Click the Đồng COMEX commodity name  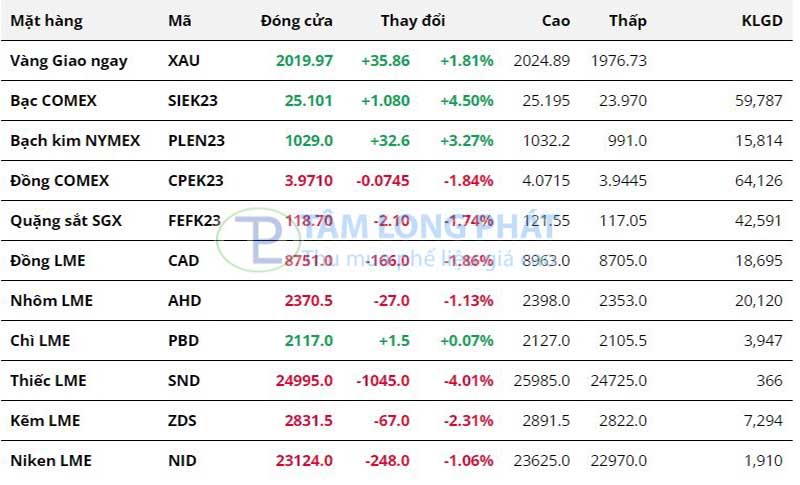59,181
